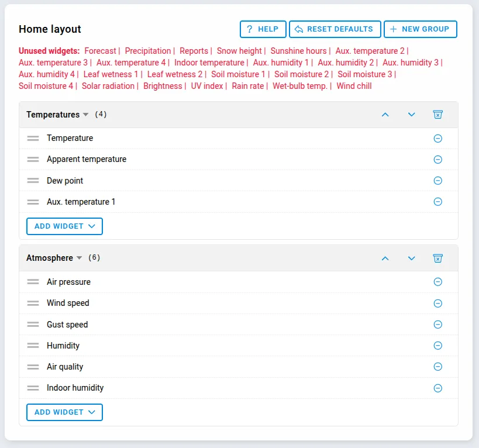Add the unused Soil moisture 1 widget
The width and height of the screenshot is (479, 448).
click(x=238, y=74)
